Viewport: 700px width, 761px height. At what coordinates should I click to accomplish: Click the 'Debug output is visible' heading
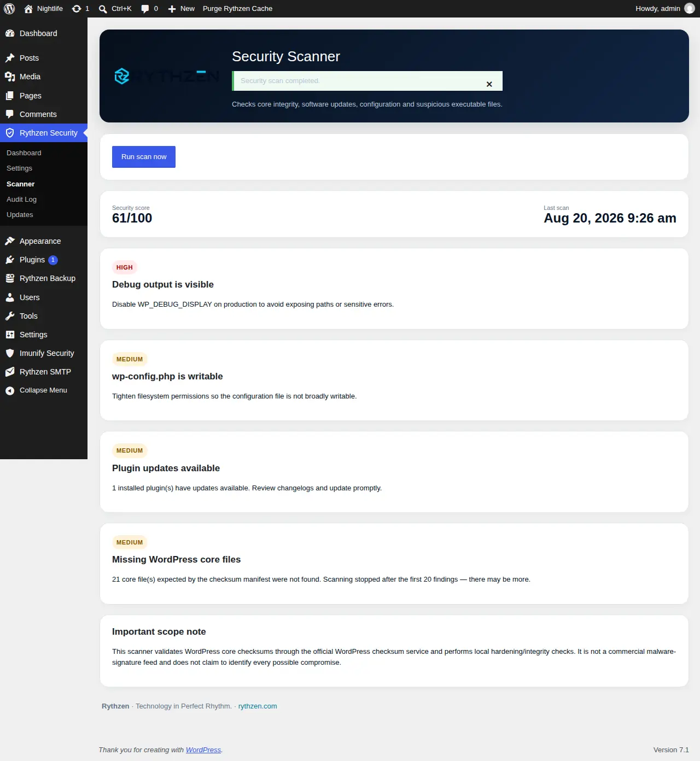point(163,284)
